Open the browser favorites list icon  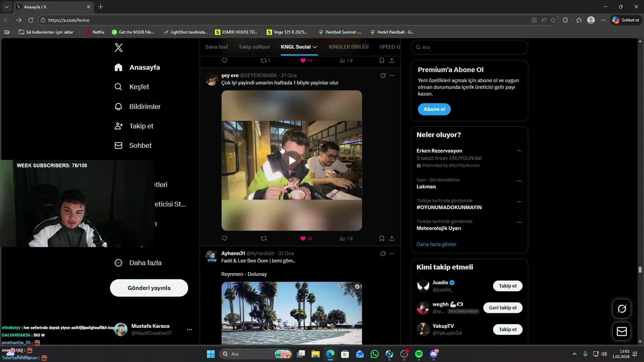pos(579,20)
